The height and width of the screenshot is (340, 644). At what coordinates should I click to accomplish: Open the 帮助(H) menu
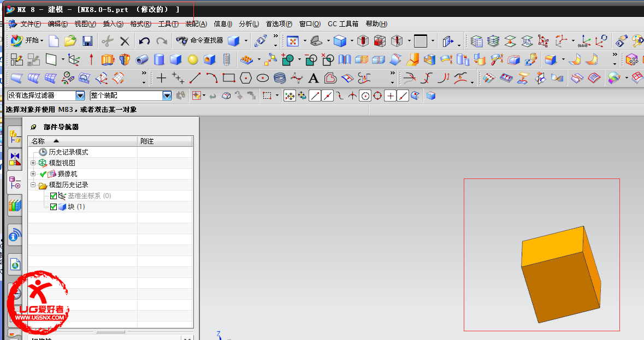tap(377, 24)
